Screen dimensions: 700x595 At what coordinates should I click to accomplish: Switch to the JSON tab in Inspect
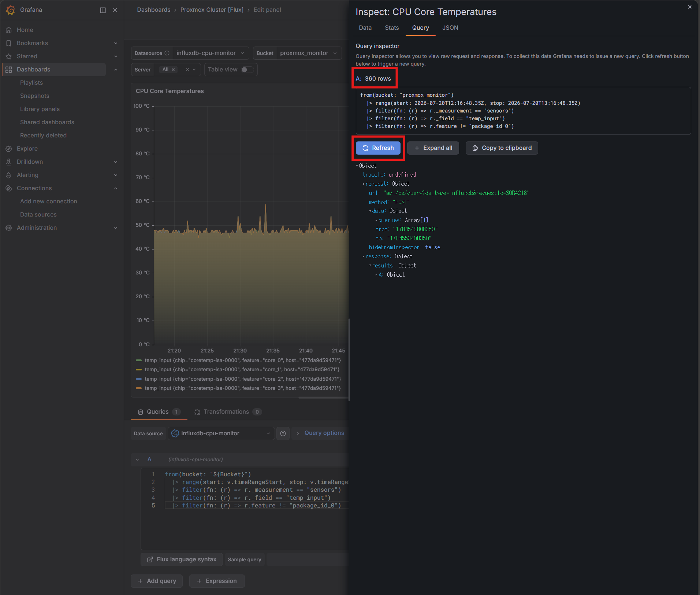[450, 28]
